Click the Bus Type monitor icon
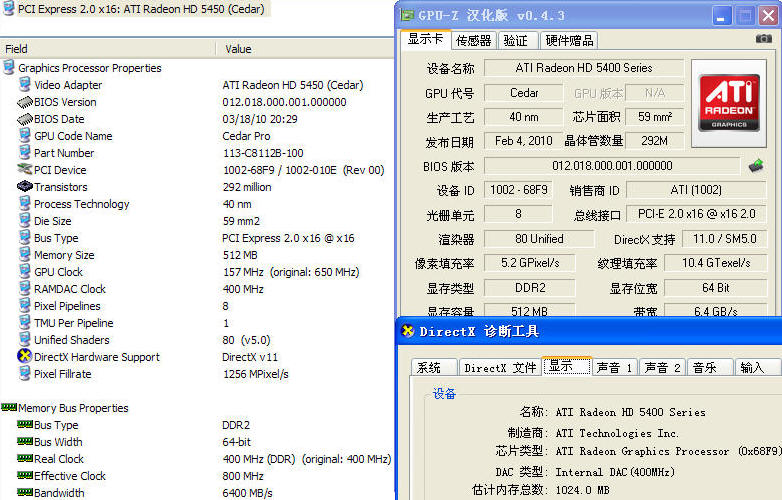782x500 pixels. (24, 237)
